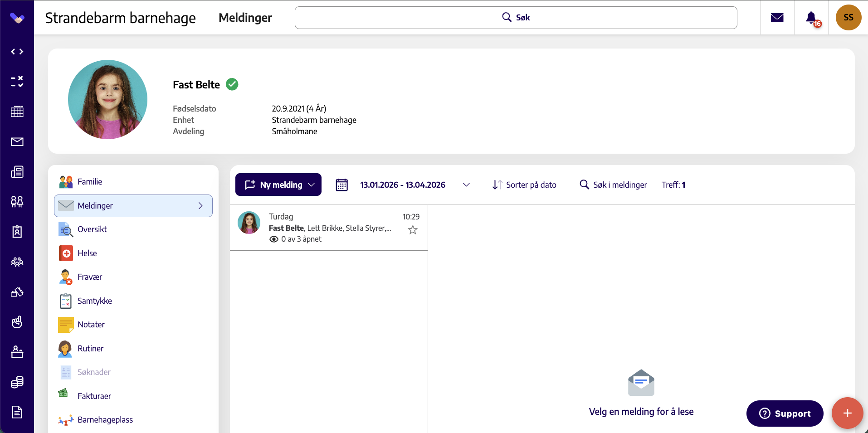This screenshot has height=433, width=868.
Task: Expand the sidebar with the arrows icon
Action: click(17, 52)
